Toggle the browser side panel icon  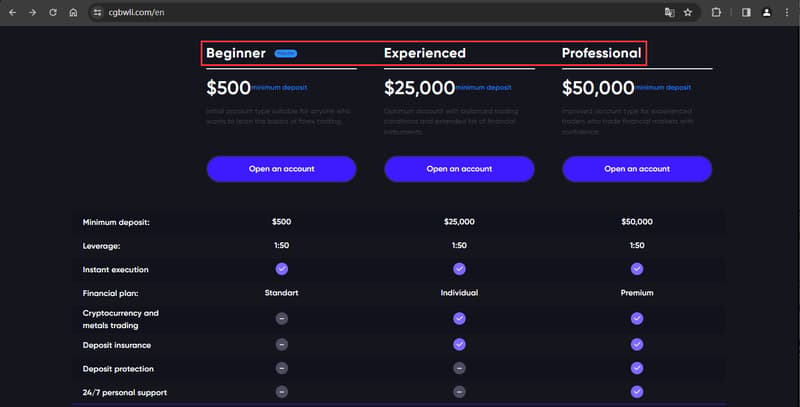click(x=746, y=12)
